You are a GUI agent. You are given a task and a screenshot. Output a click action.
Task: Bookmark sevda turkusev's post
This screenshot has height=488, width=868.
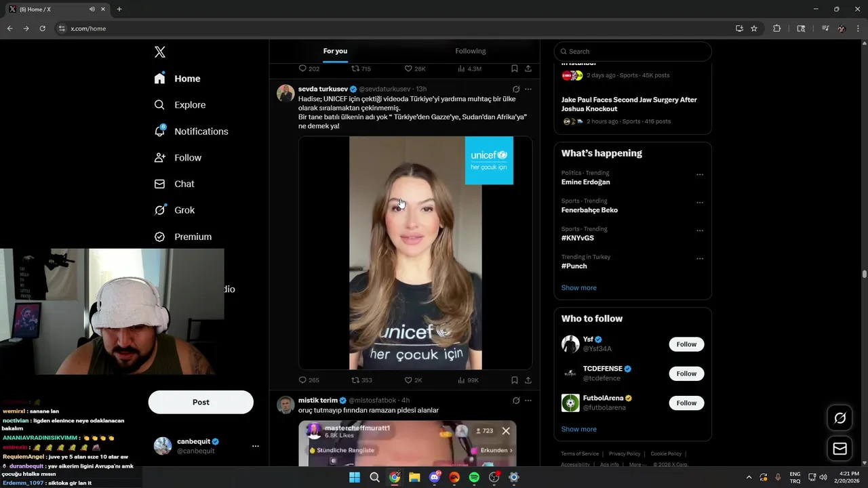(515, 380)
